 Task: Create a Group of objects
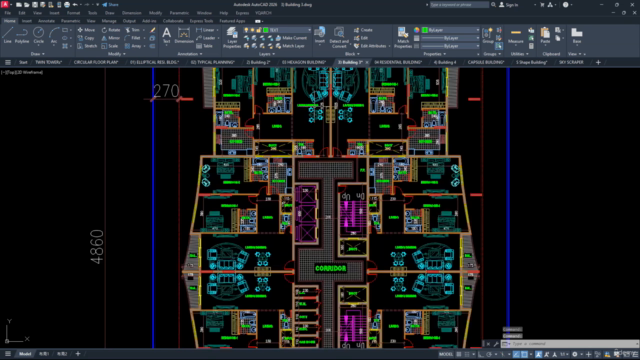488,35
